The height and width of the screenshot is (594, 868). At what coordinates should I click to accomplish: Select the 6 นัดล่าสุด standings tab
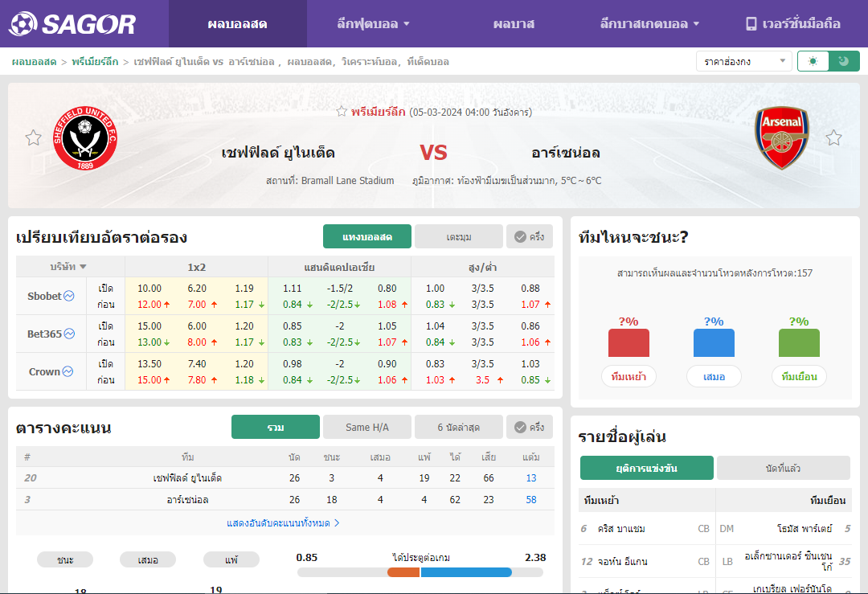(x=459, y=428)
